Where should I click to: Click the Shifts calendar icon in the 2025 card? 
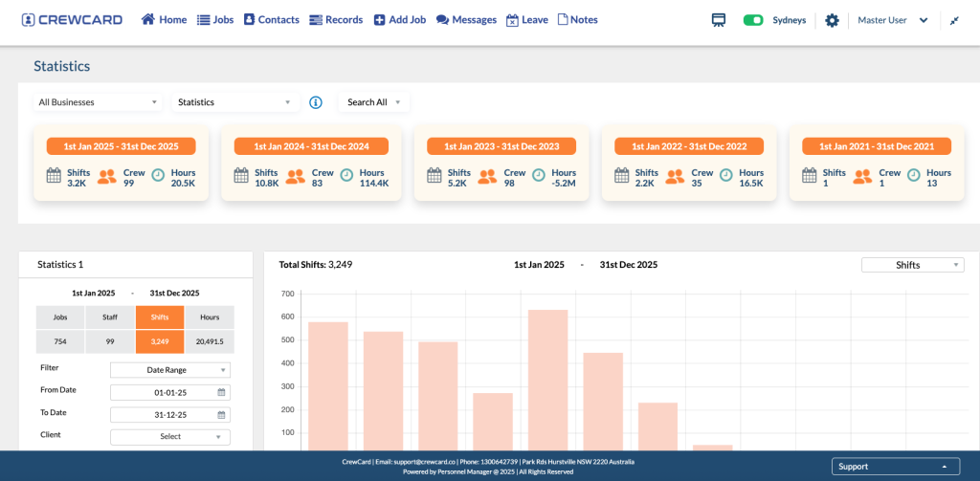54,176
